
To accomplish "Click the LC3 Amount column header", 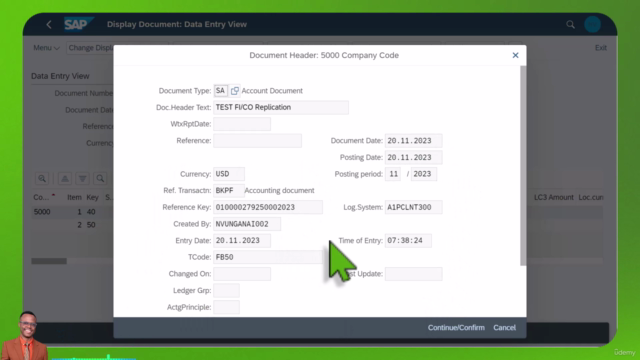I will [554, 198].
